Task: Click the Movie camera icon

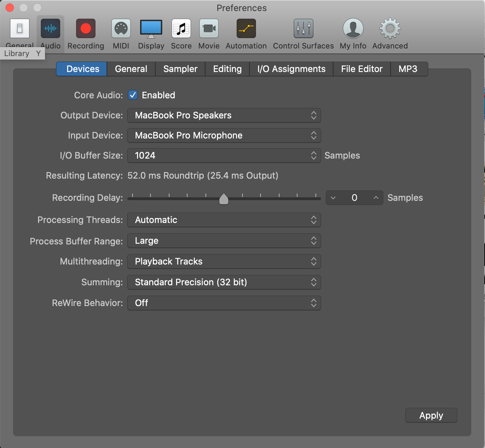Action: click(x=209, y=29)
